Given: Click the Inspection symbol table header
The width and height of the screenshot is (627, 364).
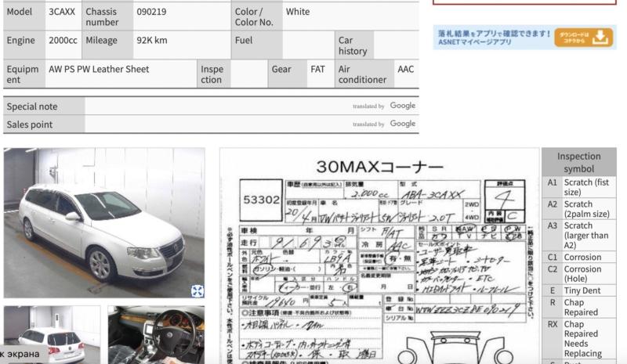Looking at the screenshot, I should [x=579, y=162].
